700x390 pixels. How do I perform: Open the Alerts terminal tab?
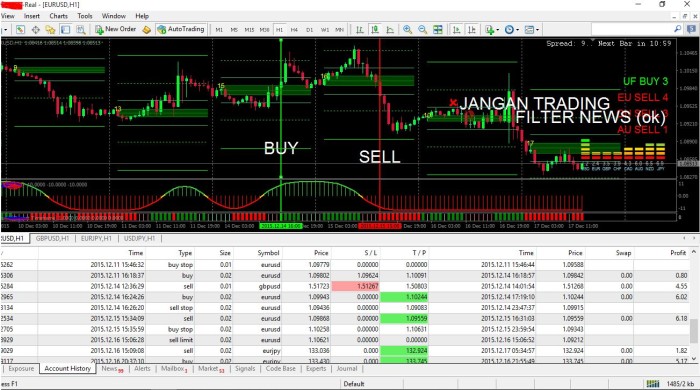pos(142,369)
